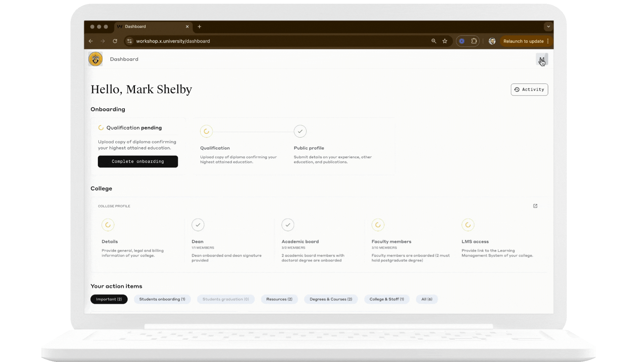Click the Faculty members progress circle icon
This screenshot has width=644, height=362.
[x=378, y=225]
